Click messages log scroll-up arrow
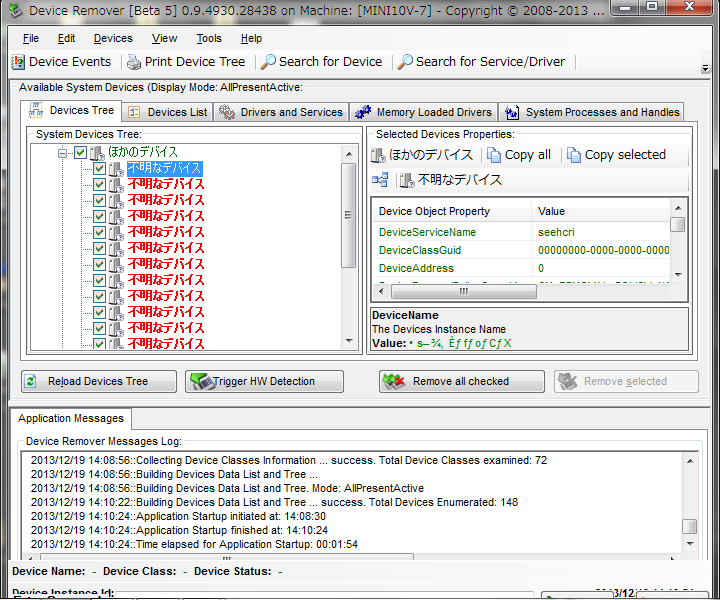This screenshot has height=600, width=720. tap(690, 460)
